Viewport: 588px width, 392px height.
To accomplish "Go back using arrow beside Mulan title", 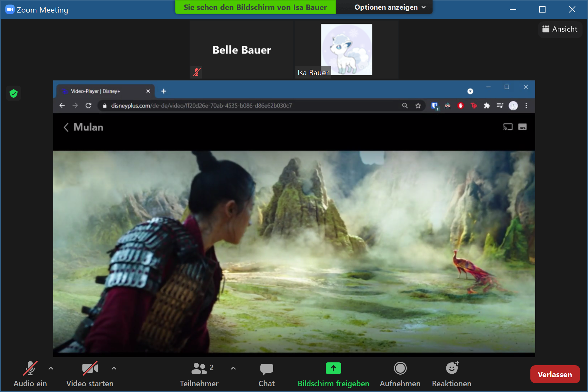I will (66, 127).
